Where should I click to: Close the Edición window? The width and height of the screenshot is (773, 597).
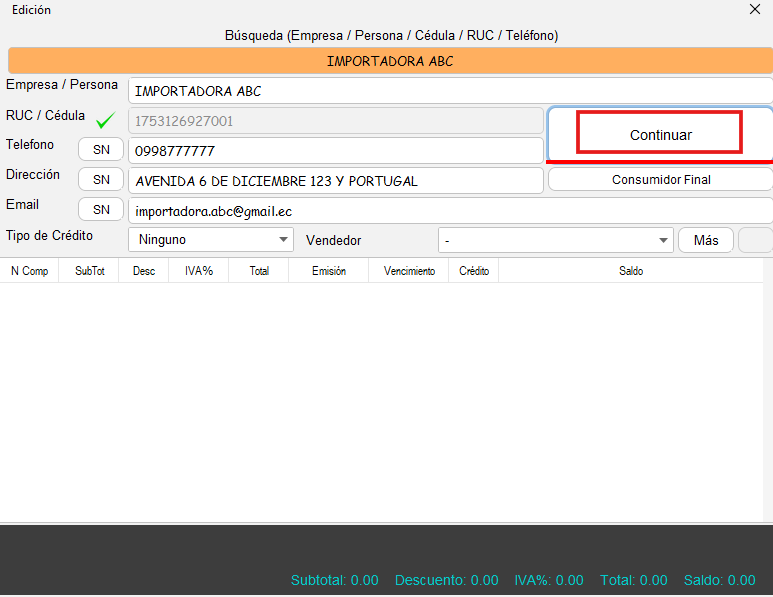click(x=755, y=9)
